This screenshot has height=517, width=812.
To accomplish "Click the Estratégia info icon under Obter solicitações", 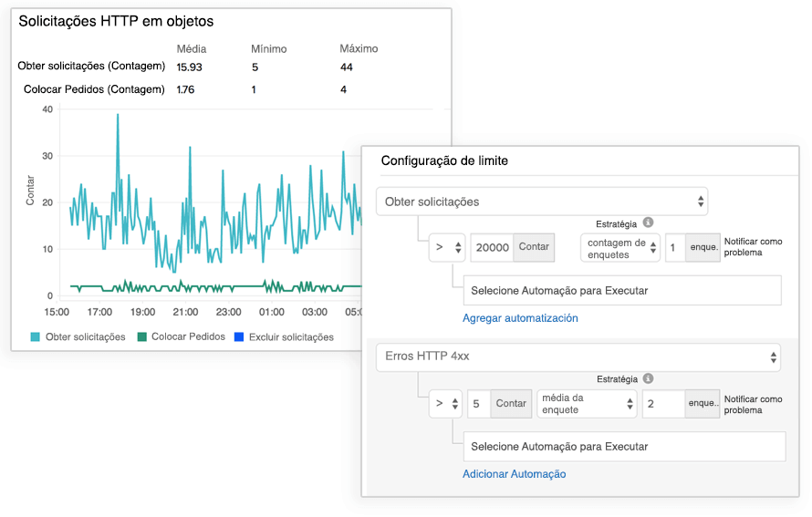I will pyautogui.click(x=648, y=222).
